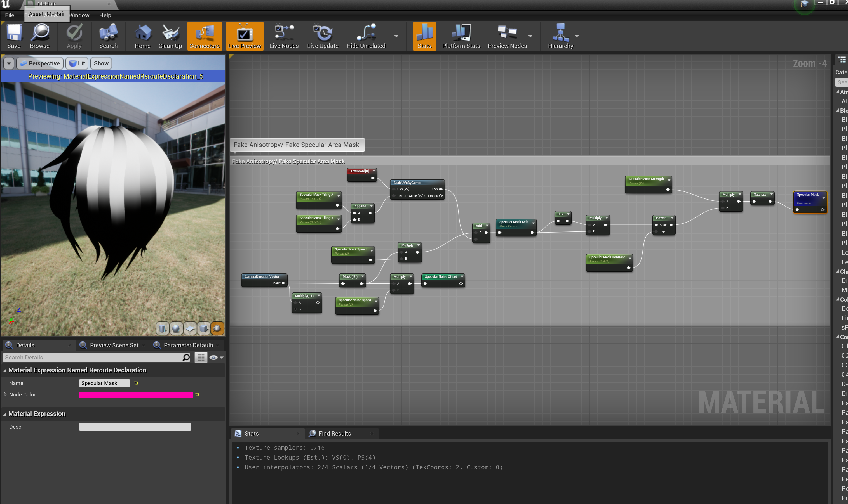Save the material with the Save icon
Screen dimensions: 848x504
[x=14, y=36]
